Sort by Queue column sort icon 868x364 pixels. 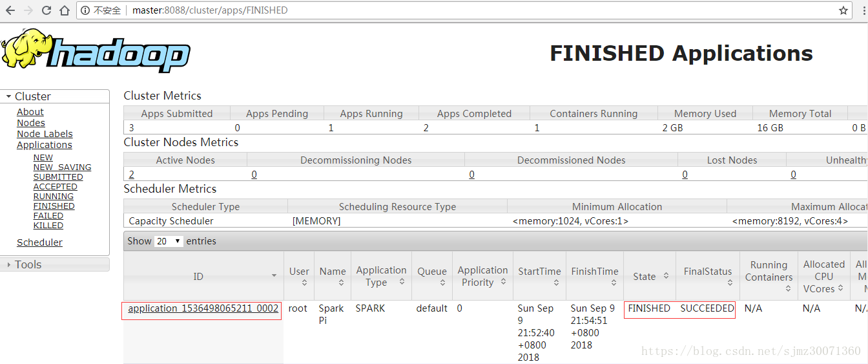coord(442,283)
